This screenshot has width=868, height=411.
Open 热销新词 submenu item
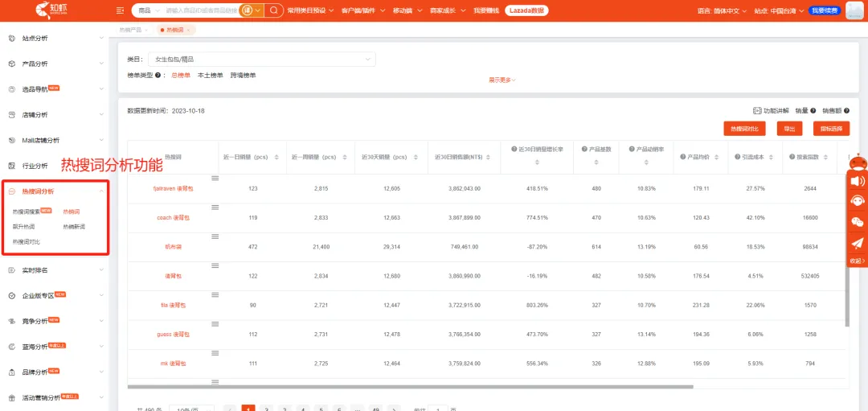(74, 227)
